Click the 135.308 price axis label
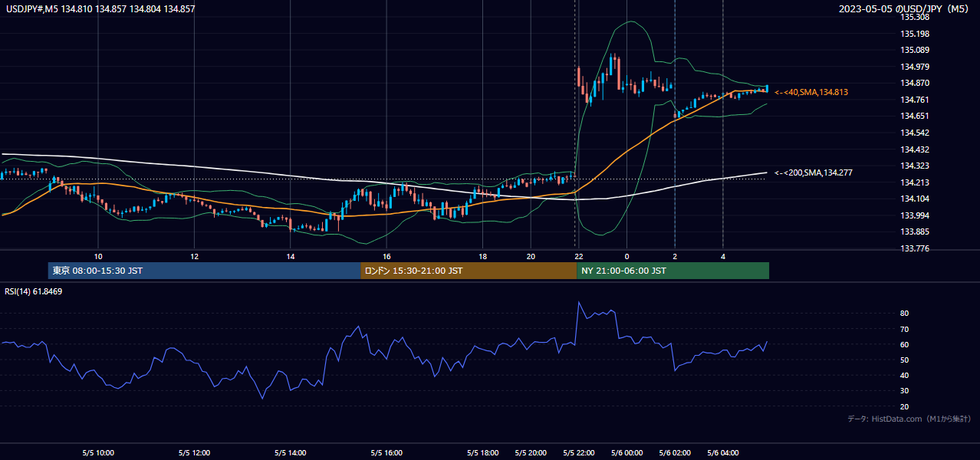The height and width of the screenshot is (460, 980). click(916, 17)
